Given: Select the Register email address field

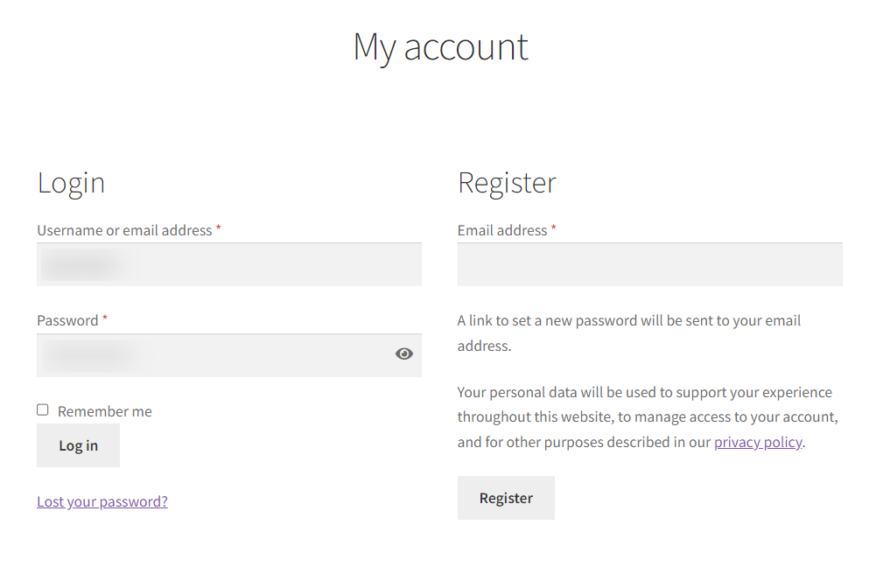Looking at the screenshot, I should [649, 264].
